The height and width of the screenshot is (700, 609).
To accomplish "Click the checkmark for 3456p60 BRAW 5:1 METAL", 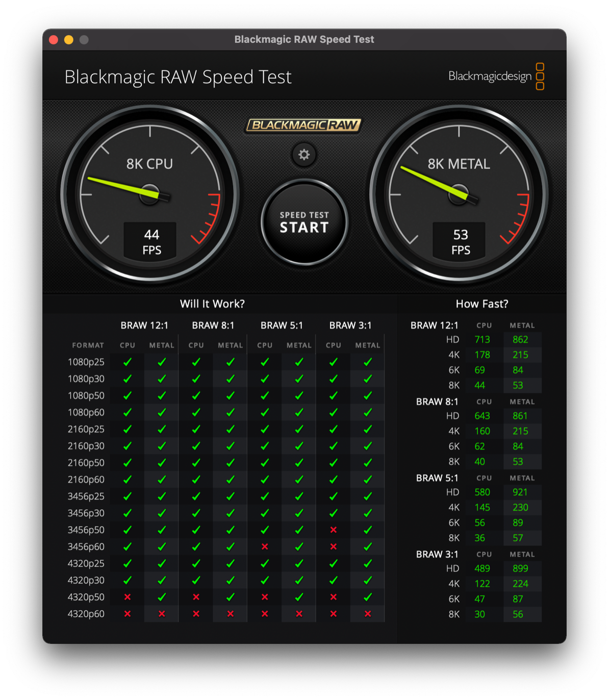I will point(299,546).
